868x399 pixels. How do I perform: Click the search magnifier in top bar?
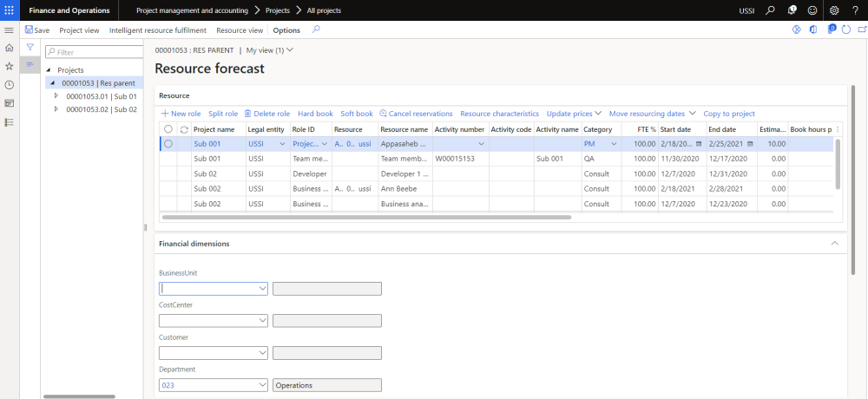[x=770, y=10]
